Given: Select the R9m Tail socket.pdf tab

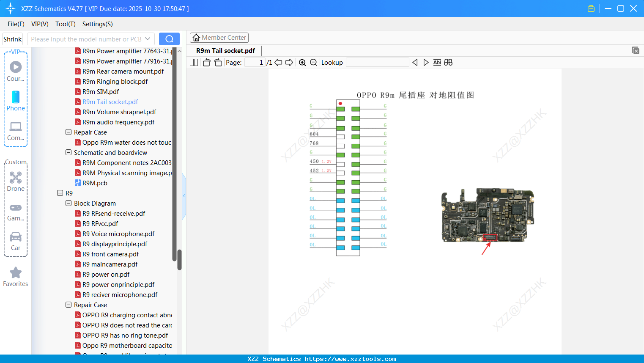Looking at the screenshot, I should click(x=225, y=51).
